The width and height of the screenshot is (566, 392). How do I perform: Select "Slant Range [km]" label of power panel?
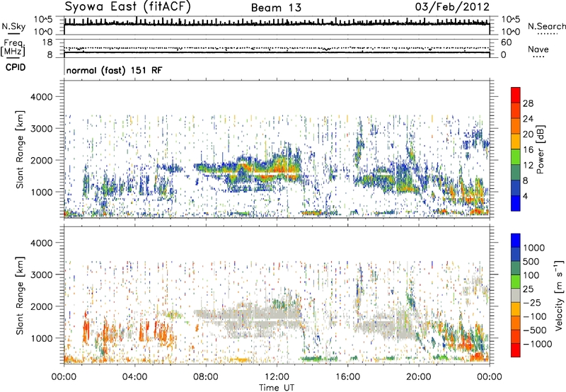click(20, 149)
